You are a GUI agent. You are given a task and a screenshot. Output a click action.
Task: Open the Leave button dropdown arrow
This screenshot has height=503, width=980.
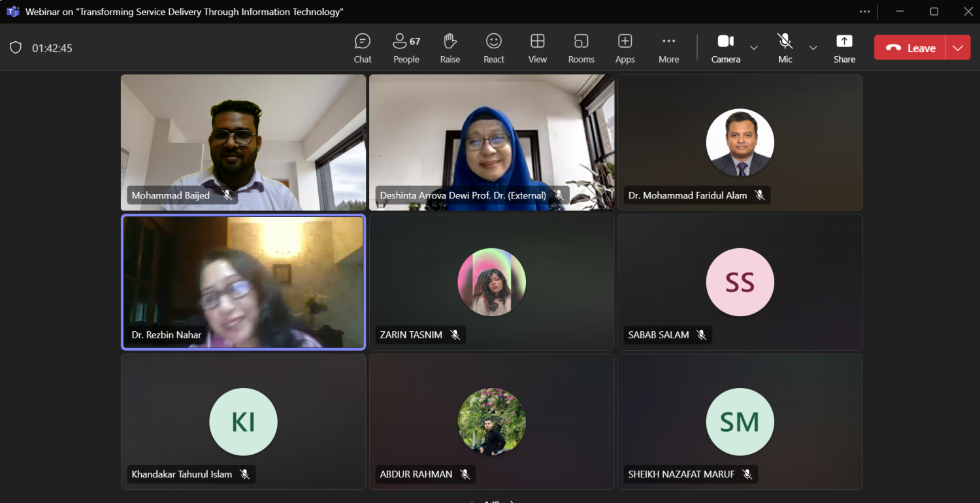958,48
